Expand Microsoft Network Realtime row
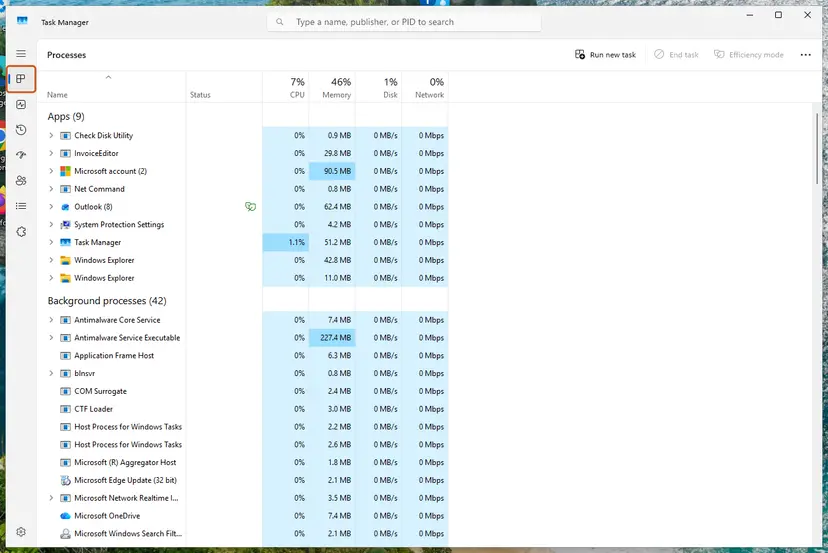 51,498
